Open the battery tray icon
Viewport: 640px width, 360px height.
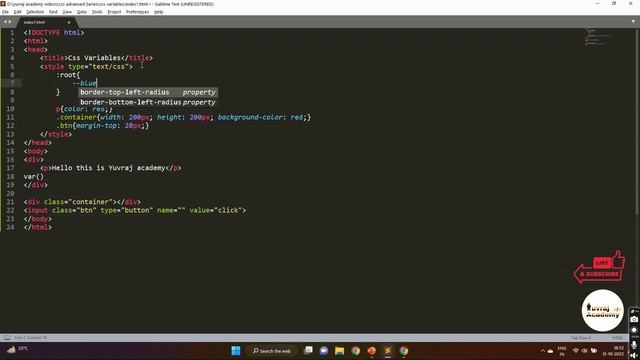pos(594,351)
